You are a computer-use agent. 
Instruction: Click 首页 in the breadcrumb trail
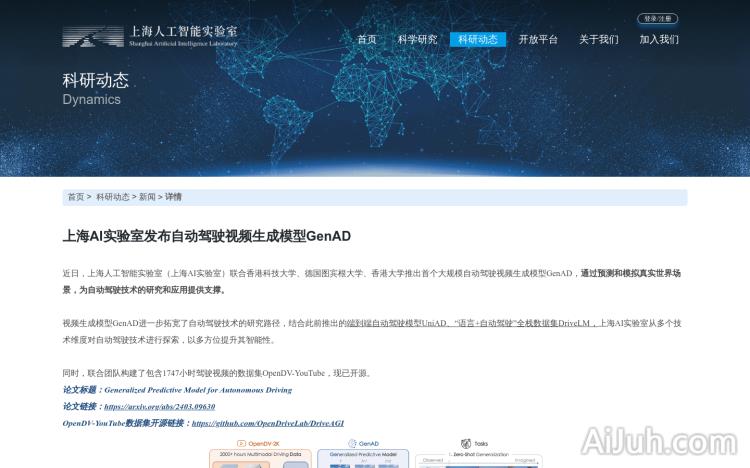[75, 198]
